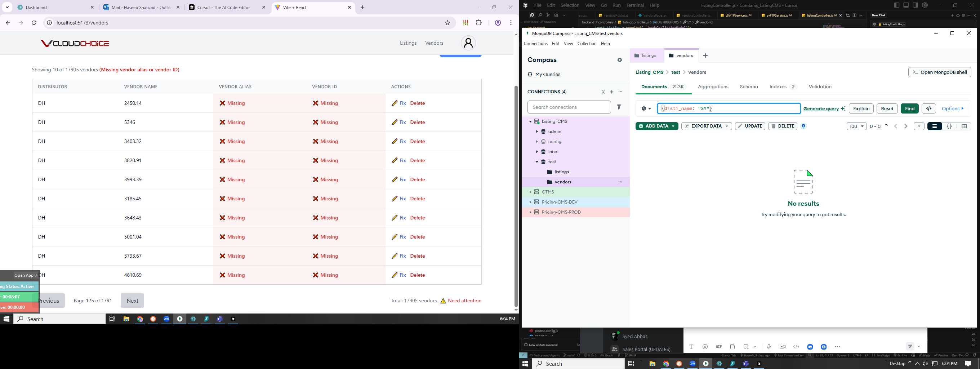980x369 pixels.
Task: Click the Search connections field
Action: pos(569,107)
